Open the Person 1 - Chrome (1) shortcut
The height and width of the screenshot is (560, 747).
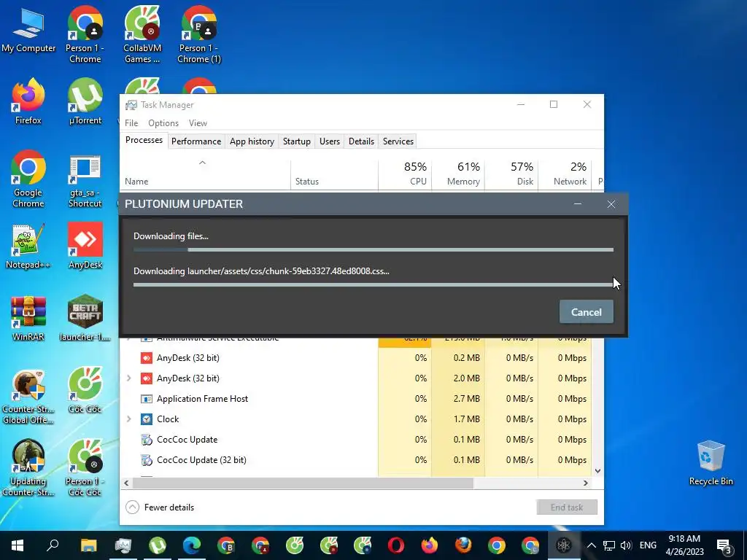(199, 35)
